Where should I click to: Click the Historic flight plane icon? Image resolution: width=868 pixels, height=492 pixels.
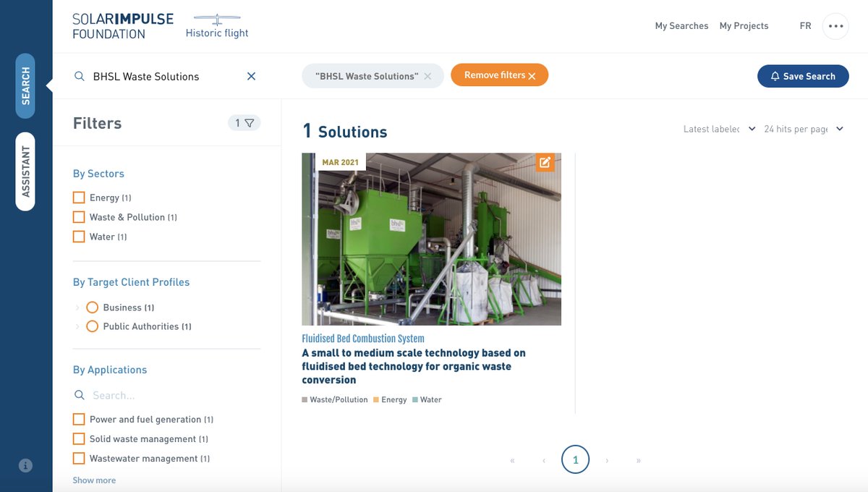tap(216, 19)
